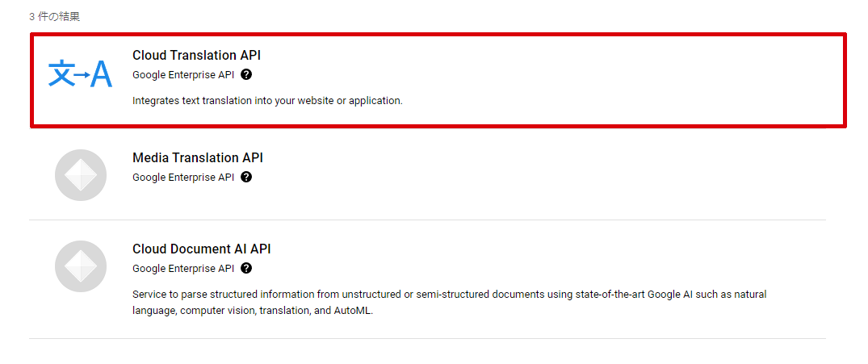The height and width of the screenshot is (364, 868).
Task: Open the Cloud Document AI API title
Action: [202, 249]
